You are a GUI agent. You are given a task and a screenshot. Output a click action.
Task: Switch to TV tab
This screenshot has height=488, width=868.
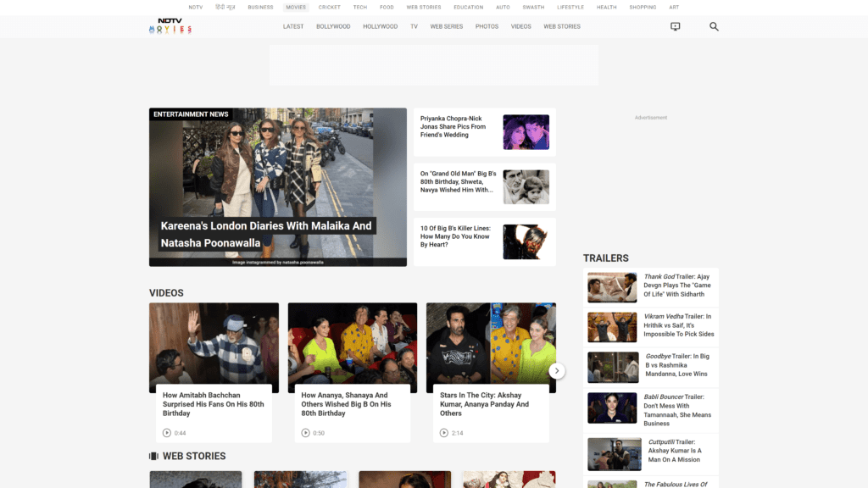pyautogui.click(x=414, y=26)
